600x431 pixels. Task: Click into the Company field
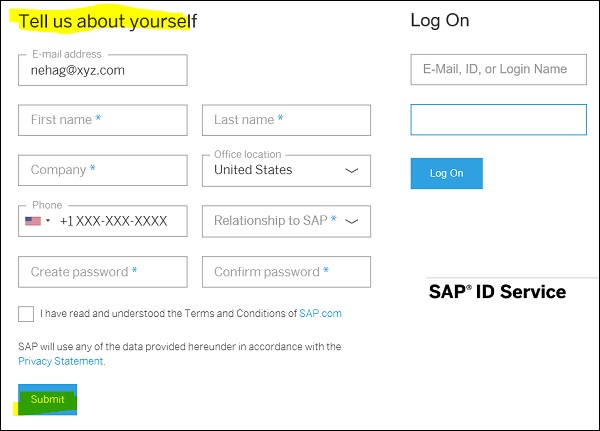tap(102, 170)
